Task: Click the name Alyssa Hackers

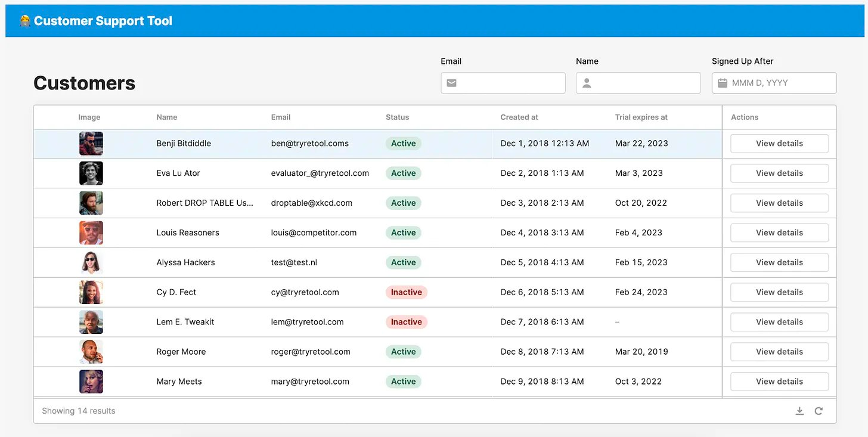Action: (x=185, y=263)
